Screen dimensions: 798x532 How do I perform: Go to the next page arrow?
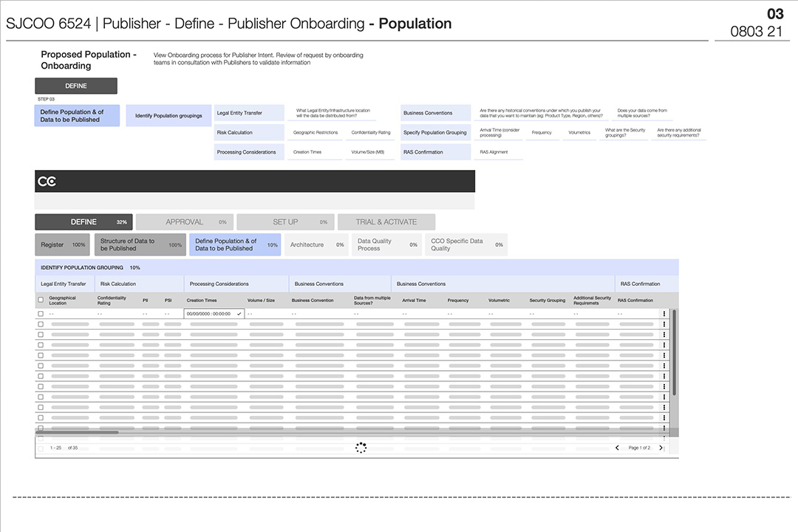(661, 448)
